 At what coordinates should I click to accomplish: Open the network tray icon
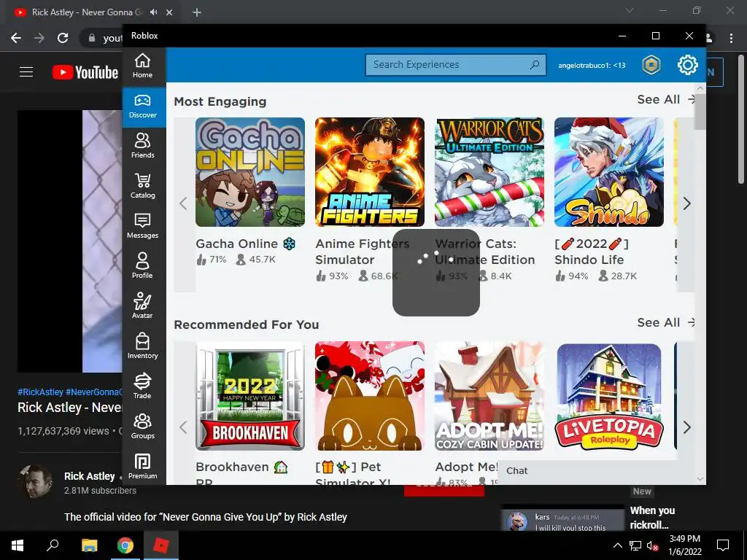pos(635,545)
